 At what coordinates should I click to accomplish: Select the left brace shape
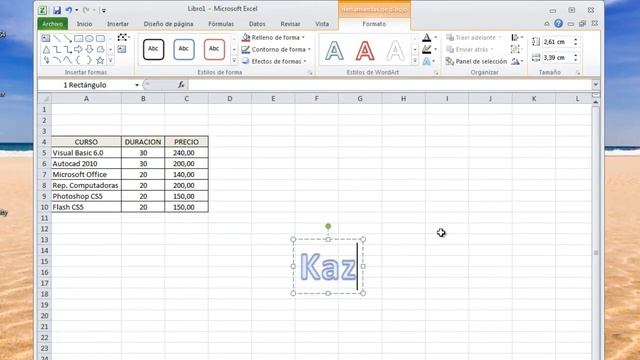[x=78, y=60]
